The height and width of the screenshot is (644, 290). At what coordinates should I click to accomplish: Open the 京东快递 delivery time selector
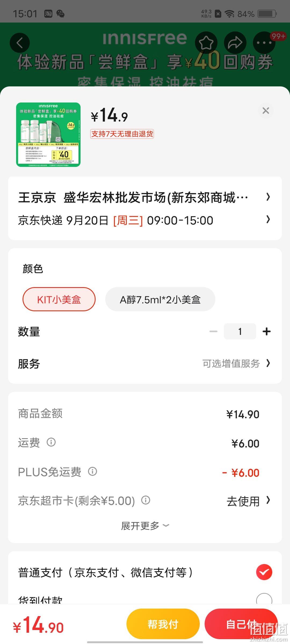pyautogui.click(x=145, y=221)
